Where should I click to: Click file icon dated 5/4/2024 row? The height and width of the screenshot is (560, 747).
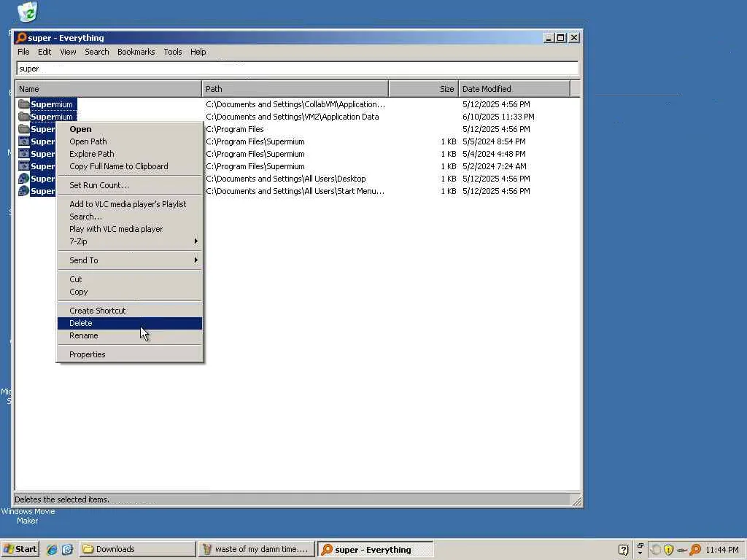pyautogui.click(x=24, y=154)
